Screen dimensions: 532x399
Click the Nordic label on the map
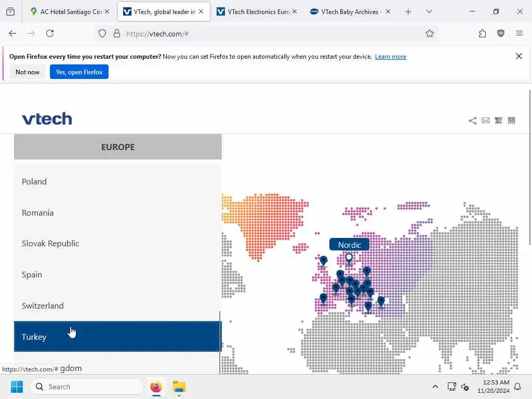(x=349, y=245)
